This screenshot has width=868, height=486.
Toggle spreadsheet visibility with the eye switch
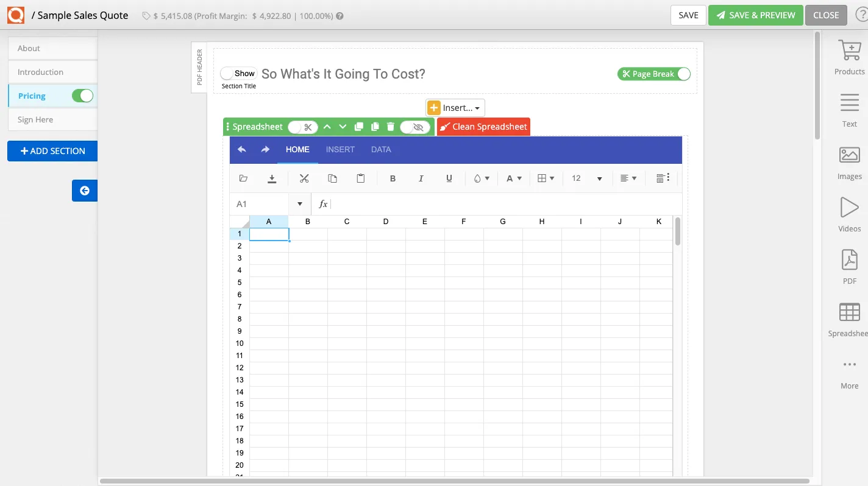click(x=416, y=127)
